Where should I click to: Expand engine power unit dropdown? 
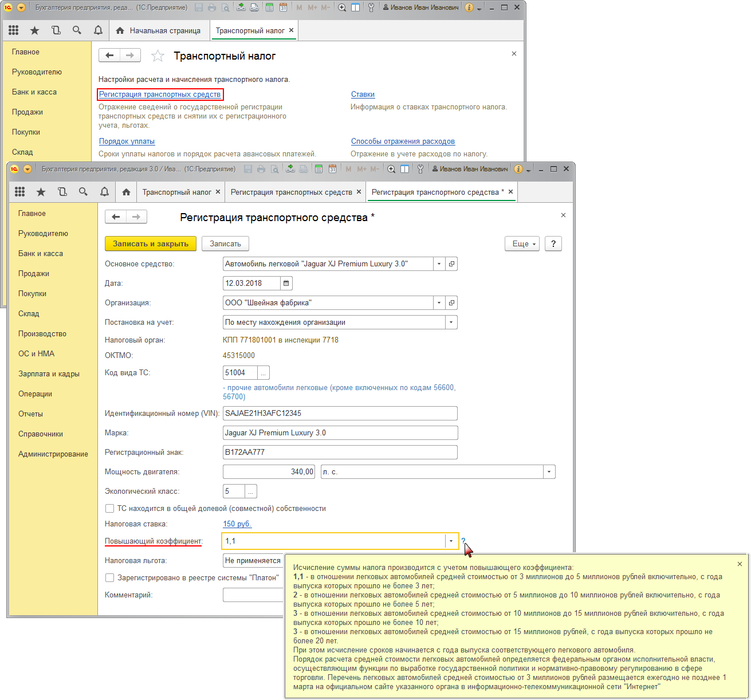(549, 471)
